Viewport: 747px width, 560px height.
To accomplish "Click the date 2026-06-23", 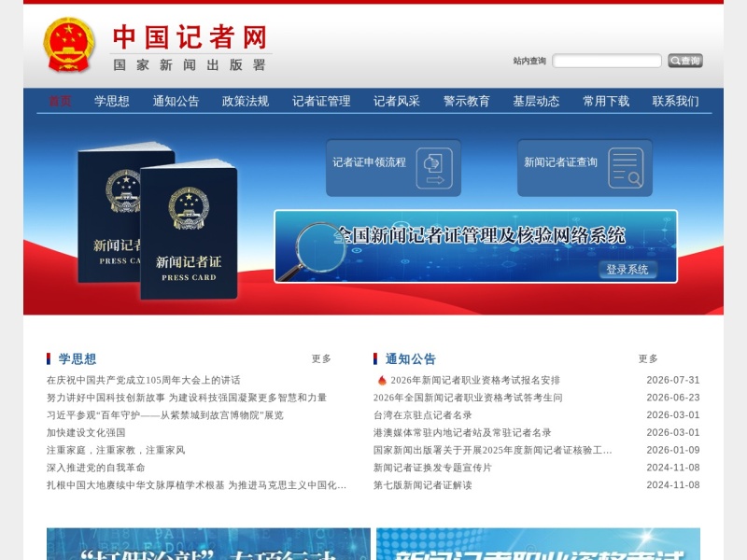I will click(673, 398).
